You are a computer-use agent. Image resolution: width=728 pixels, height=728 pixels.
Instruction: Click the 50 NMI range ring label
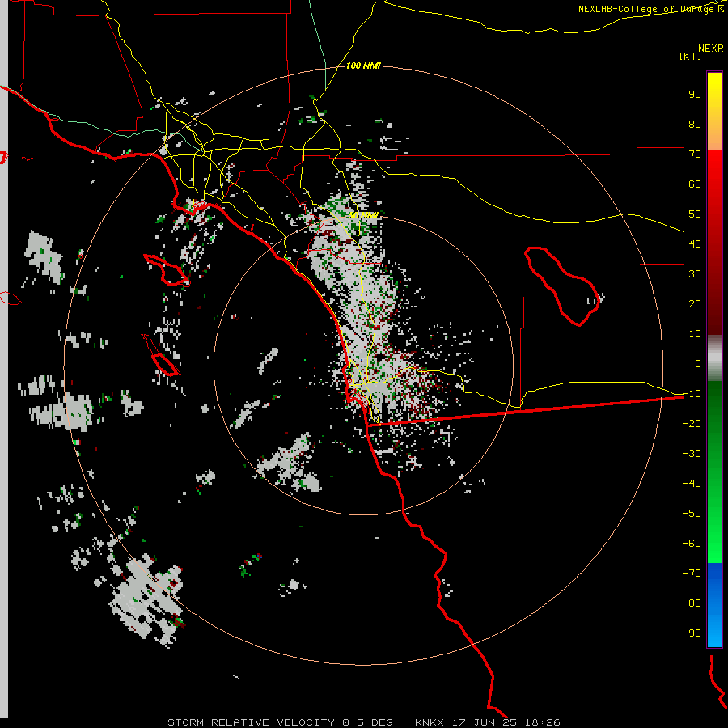click(x=363, y=215)
